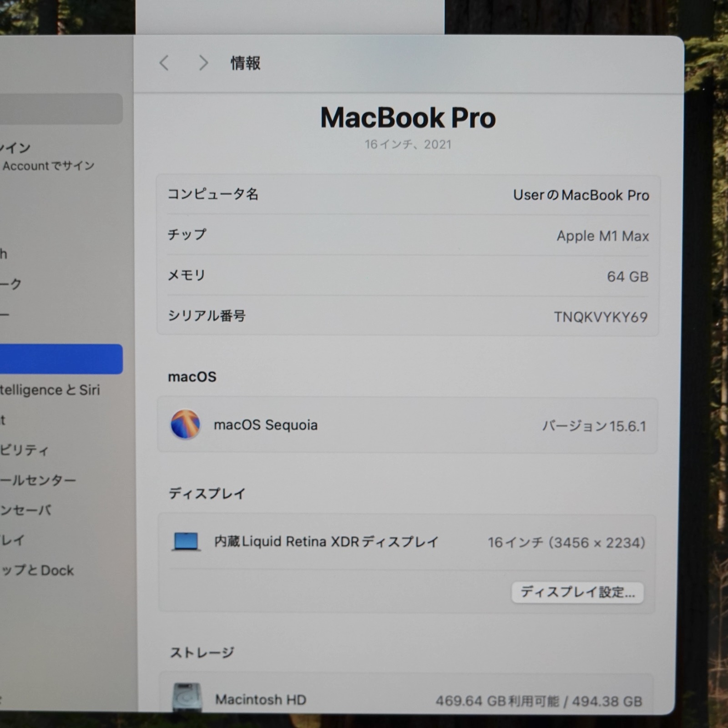Open the 'ンセーバ' sidebar item
The image size is (728, 728).
[x=25, y=510]
